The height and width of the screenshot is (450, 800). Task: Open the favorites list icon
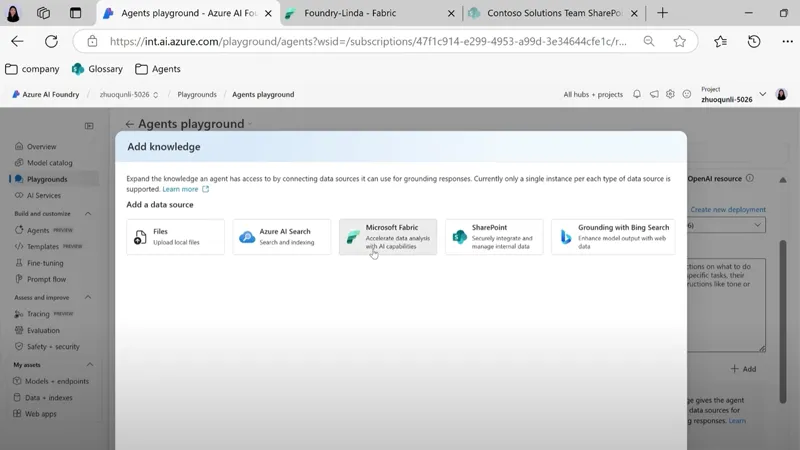tap(720, 41)
